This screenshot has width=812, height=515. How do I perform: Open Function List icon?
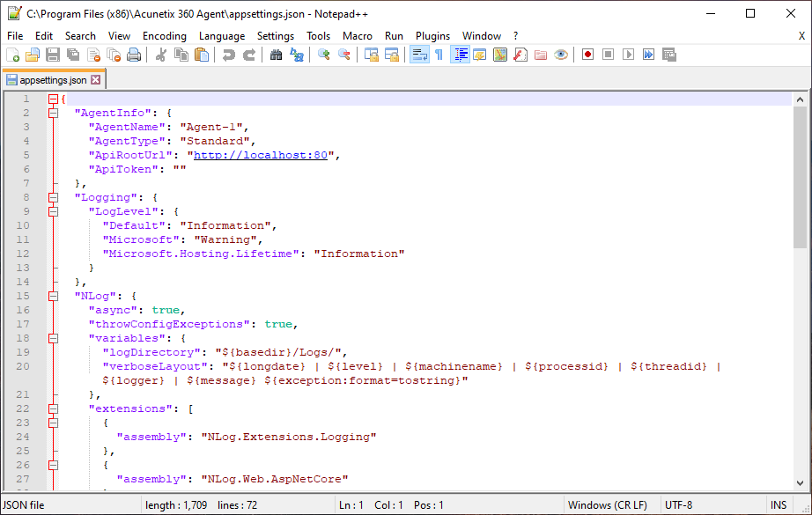point(520,55)
